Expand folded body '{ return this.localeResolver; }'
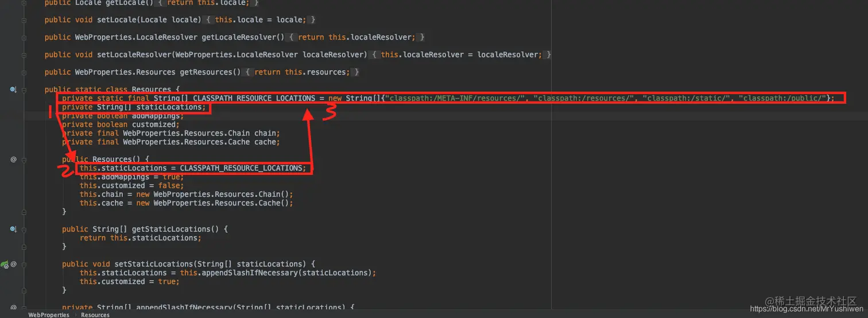Image resolution: width=868 pixels, height=318 pixels. click(357, 37)
